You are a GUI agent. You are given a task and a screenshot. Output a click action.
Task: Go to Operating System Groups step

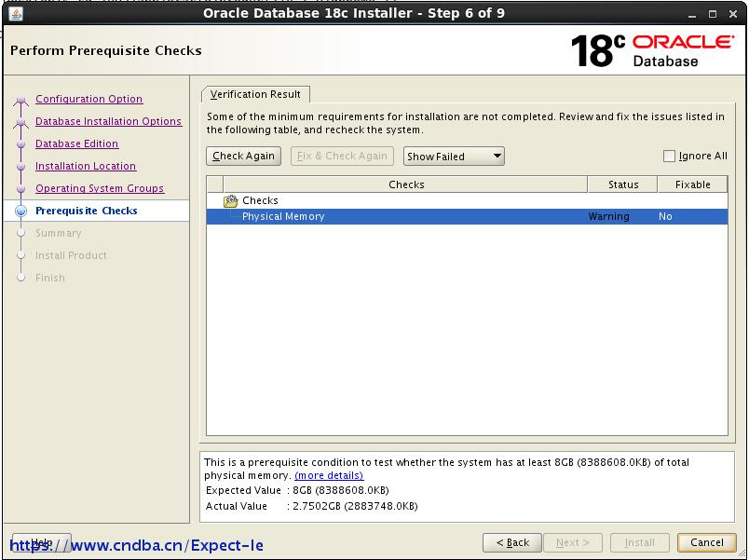pos(100,188)
